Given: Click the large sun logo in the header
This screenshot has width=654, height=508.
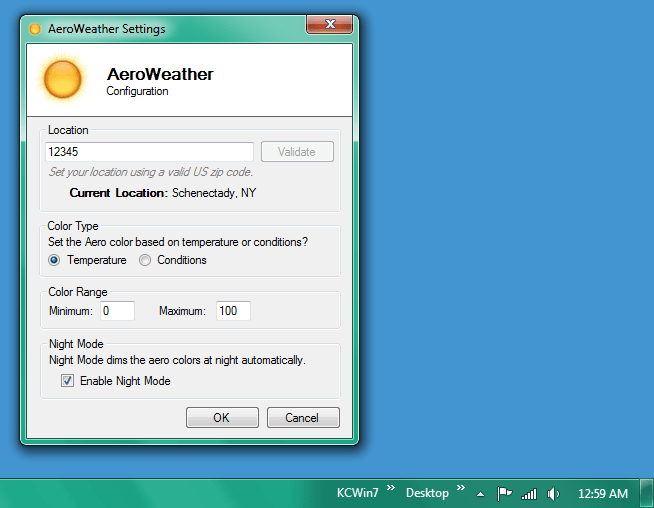Looking at the screenshot, I should click(63, 79).
